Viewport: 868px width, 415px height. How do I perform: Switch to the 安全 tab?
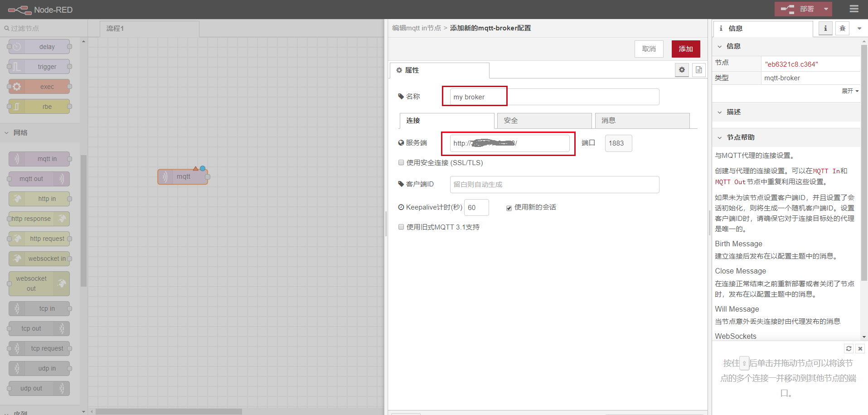coord(544,121)
